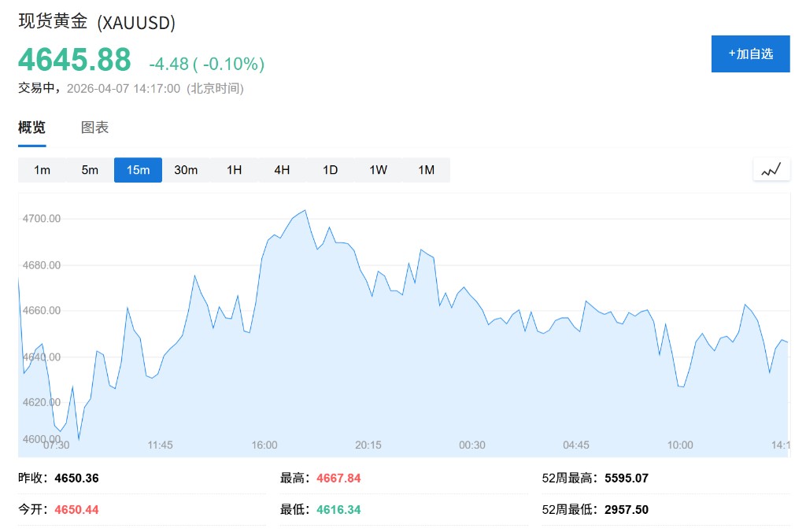Click the 16:00 time axis label
Viewport: 806px width, 532px height.
[x=264, y=445]
